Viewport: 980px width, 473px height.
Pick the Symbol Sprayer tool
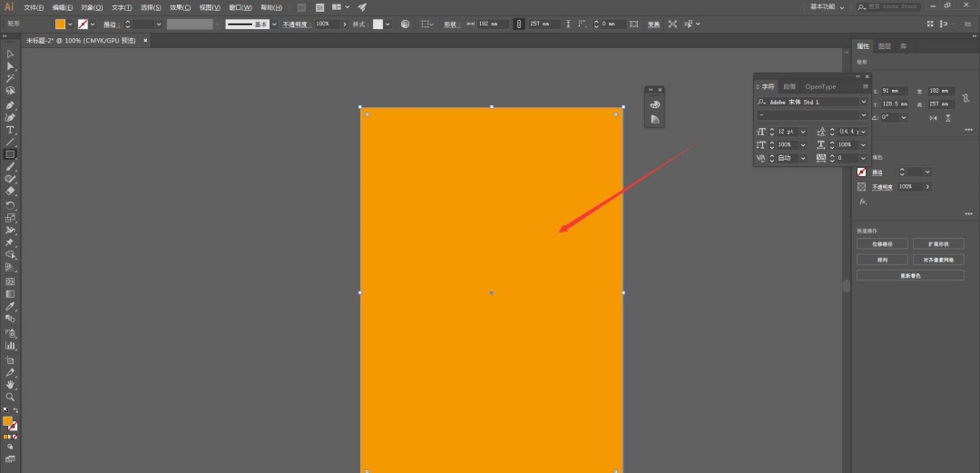[x=10, y=333]
